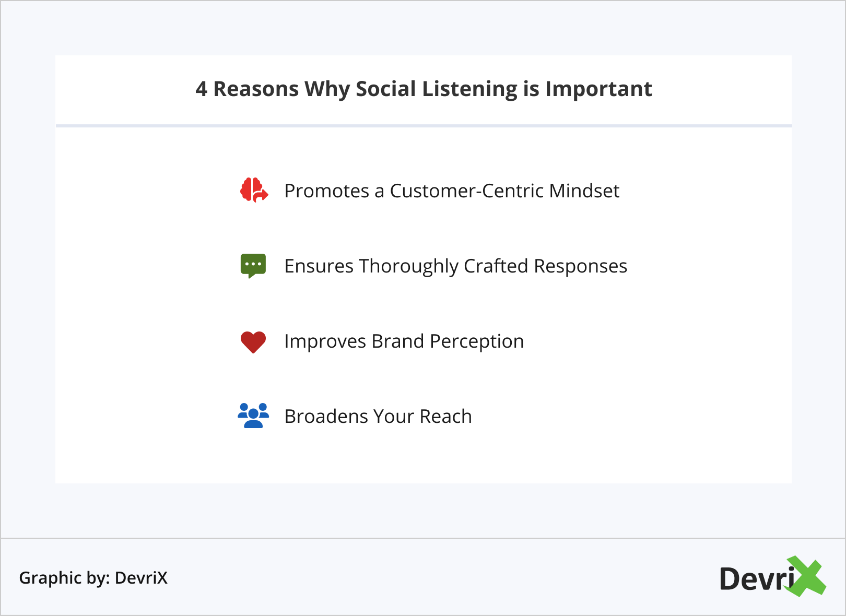Click the word 'Mindset' in first reason
846x616 pixels.
pyautogui.click(x=584, y=191)
